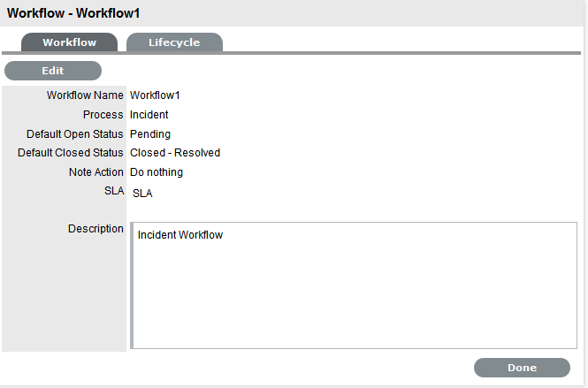588x388 pixels.
Task: Click the Pending status value
Action: point(150,134)
